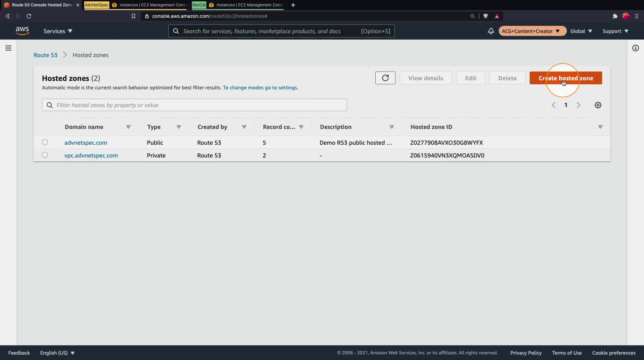The width and height of the screenshot is (644, 360).
Task: Click browser forward arrow
Action: click(18, 16)
